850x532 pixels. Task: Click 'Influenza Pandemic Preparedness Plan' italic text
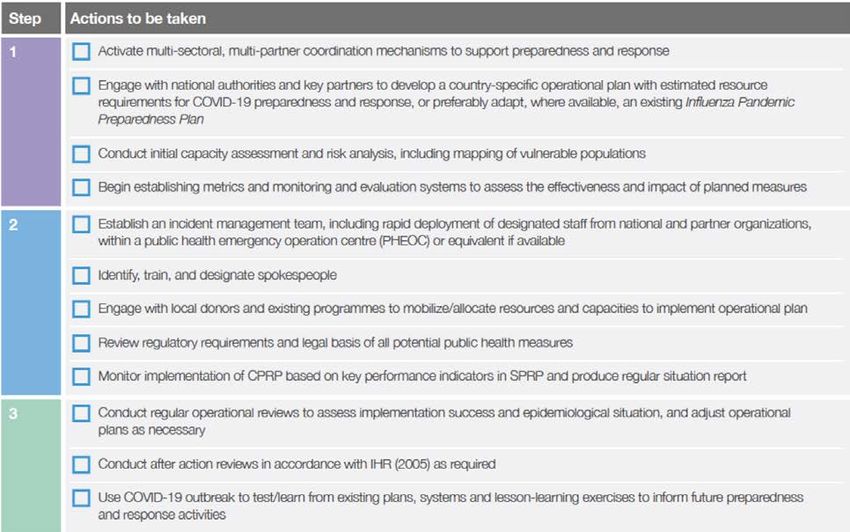tap(446, 111)
